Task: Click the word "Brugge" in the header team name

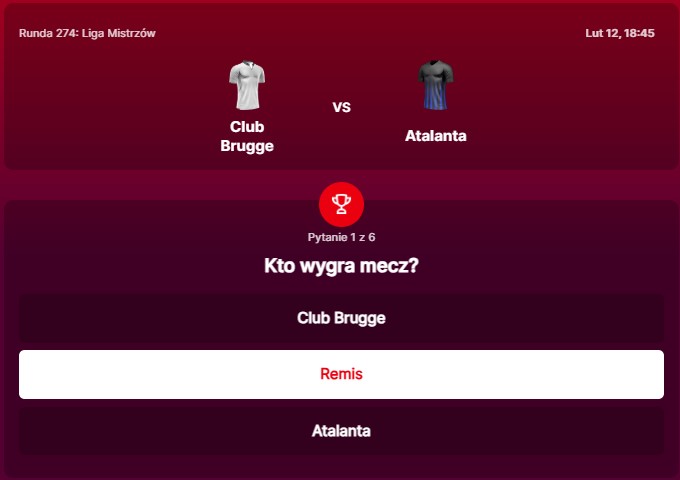Action: pos(247,146)
